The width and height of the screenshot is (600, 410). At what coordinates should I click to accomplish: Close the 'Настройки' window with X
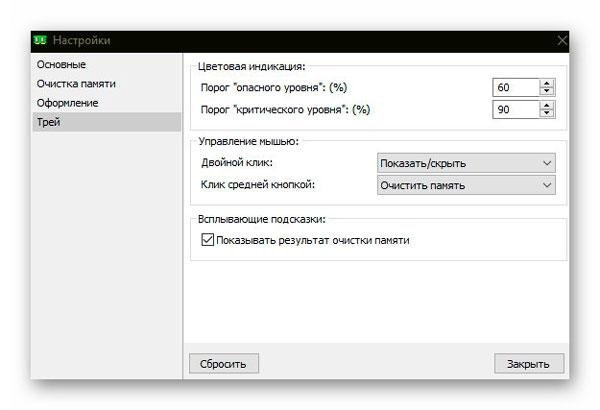click(x=562, y=40)
